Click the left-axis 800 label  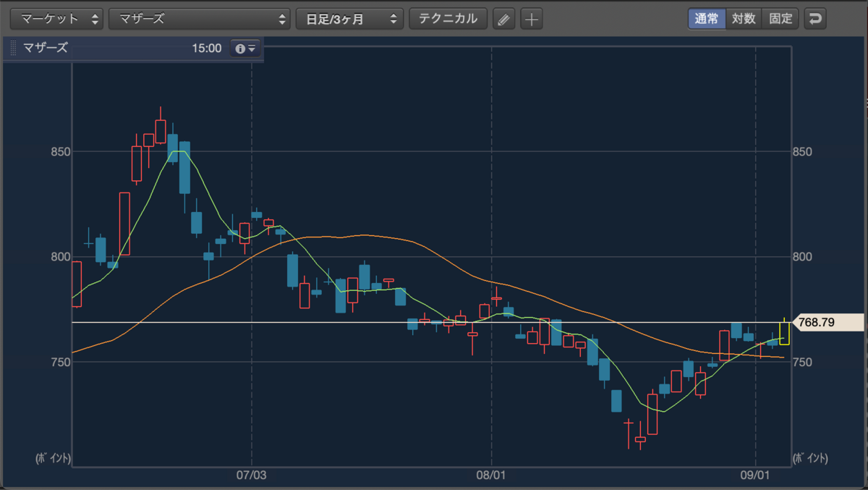pos(59,257)
